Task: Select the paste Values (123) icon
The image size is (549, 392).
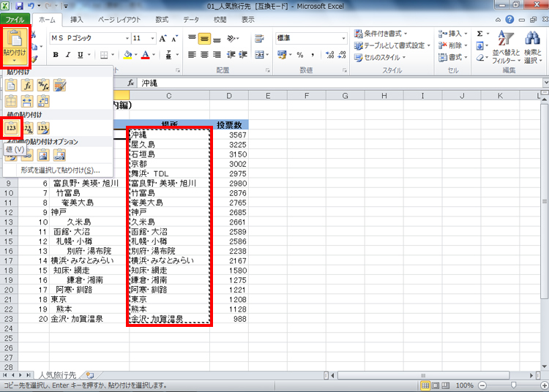Action: 11,128
